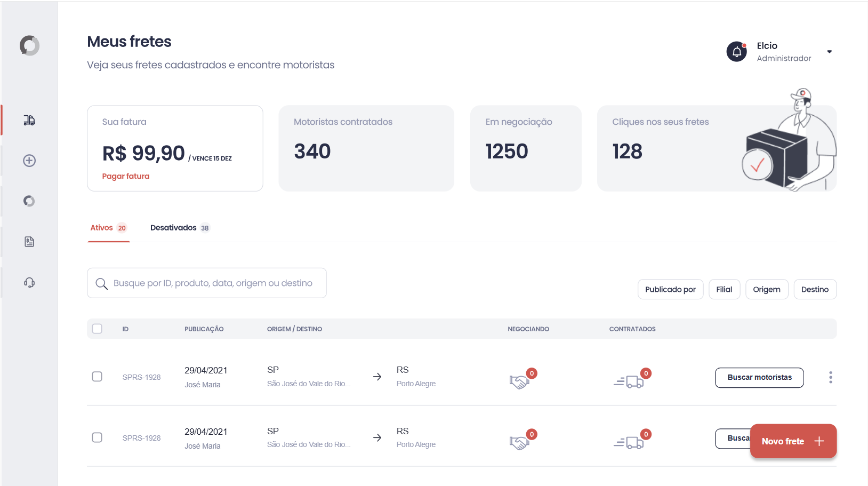Image resolution: width=868 pixels, height=486 pixels.
Task: Click the notification bell icon
Action: point(736,52)
